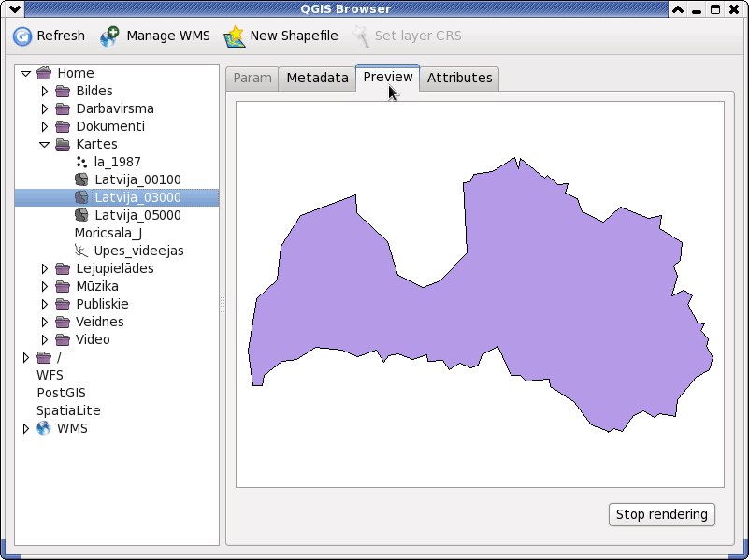The width and height of the screenshot is (749, 560).
Task: Click the Manage WMS globe icon
Action: point(109,36)
